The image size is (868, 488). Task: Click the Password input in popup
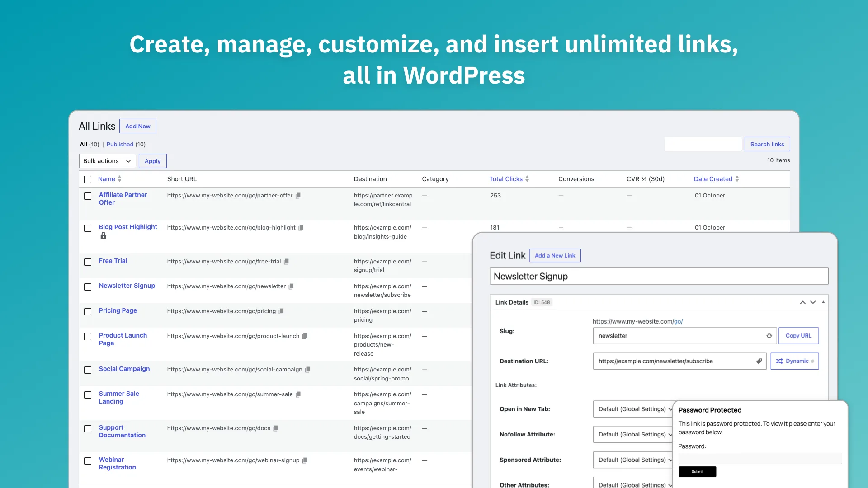coord(760,458)
